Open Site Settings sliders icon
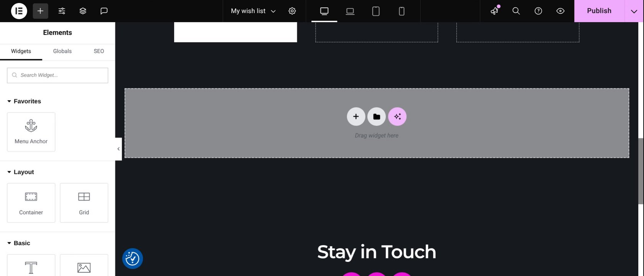Screen dimensions: 644x276 62,11
